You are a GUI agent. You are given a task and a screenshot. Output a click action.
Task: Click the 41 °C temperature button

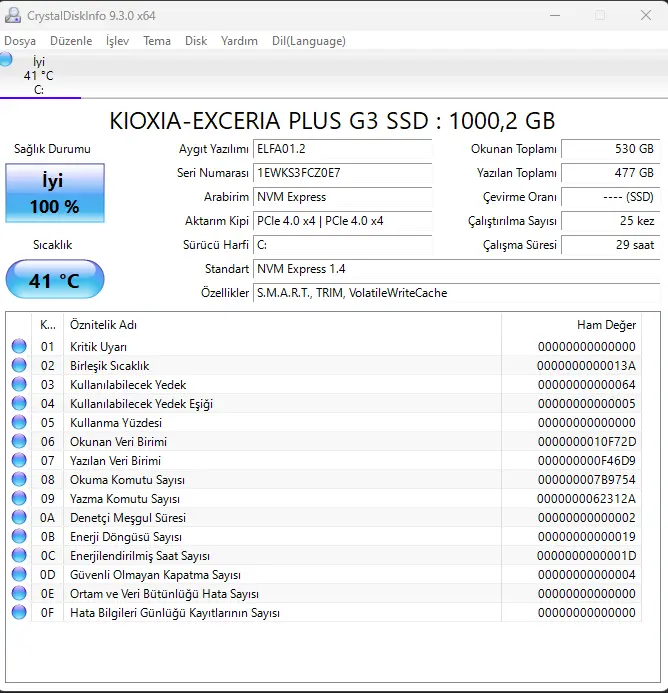click(55, 279)
